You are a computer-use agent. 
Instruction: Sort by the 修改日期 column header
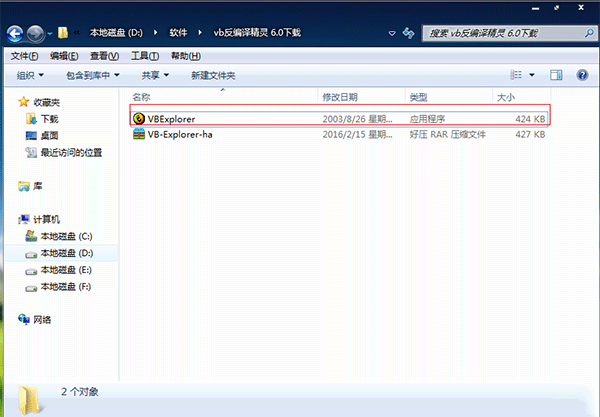pos(340,97)
